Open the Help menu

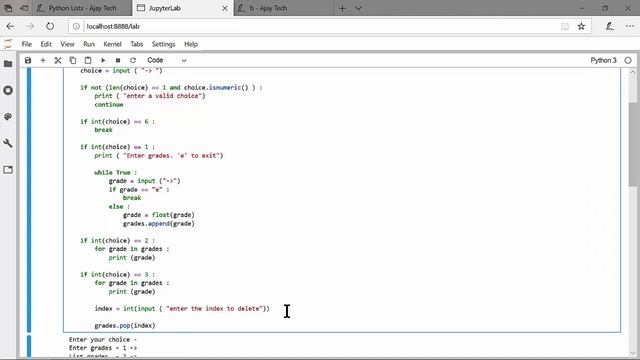tap(191, 44)
